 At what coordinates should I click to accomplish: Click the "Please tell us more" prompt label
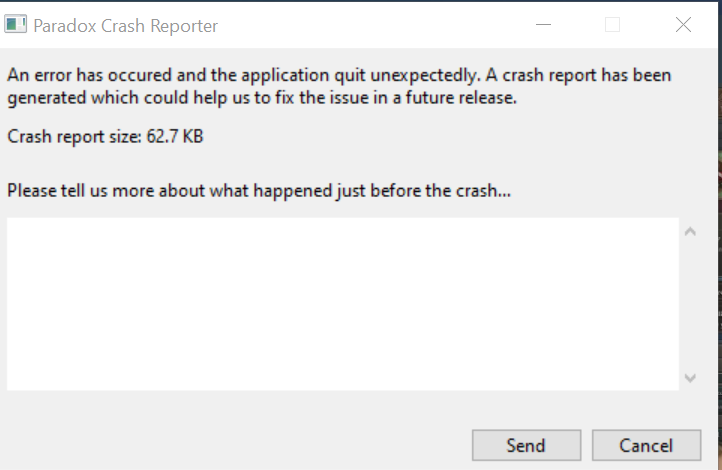point(259,191)
